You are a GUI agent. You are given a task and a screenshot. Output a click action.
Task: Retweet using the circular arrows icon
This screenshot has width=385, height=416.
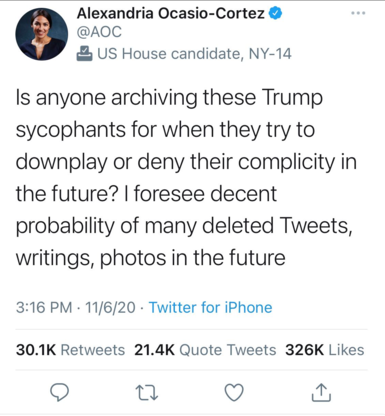tap(147, 393)
